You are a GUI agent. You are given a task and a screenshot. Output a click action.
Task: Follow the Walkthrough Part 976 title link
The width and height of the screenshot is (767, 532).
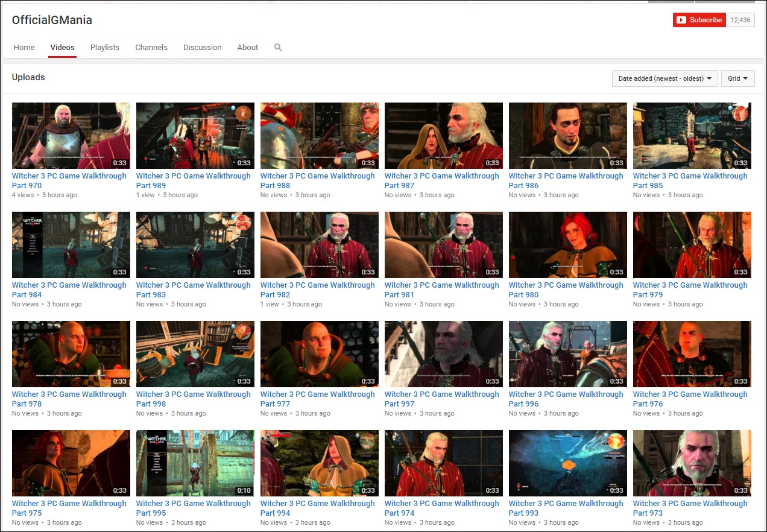point(690,399)
